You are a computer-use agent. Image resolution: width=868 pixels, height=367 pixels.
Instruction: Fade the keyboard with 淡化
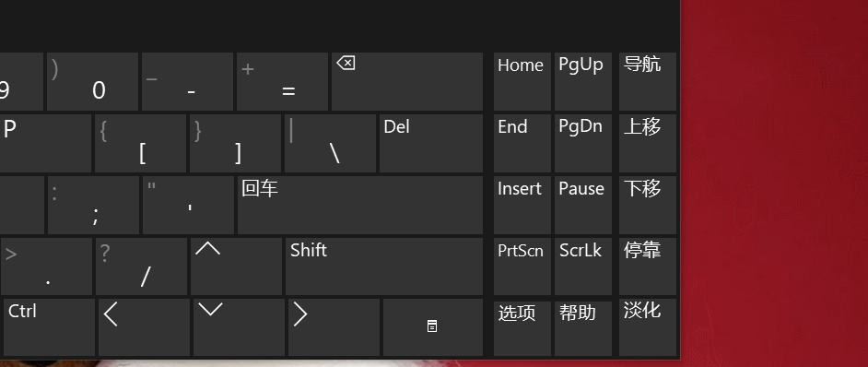point(647,327)
